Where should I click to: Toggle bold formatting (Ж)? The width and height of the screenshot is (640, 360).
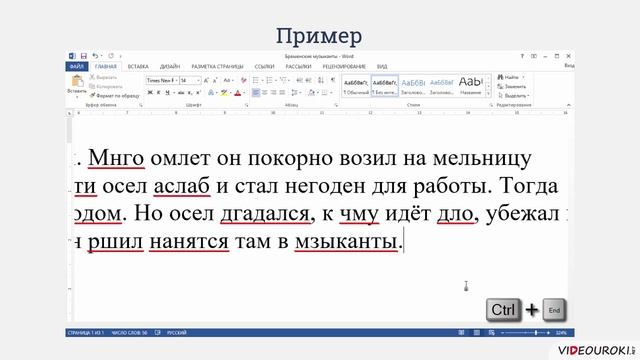point(150,93)
